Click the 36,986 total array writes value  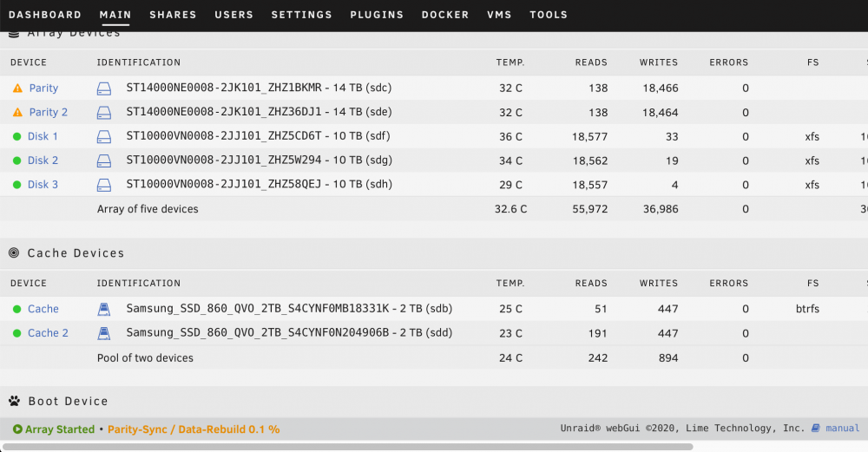point(661,209)
